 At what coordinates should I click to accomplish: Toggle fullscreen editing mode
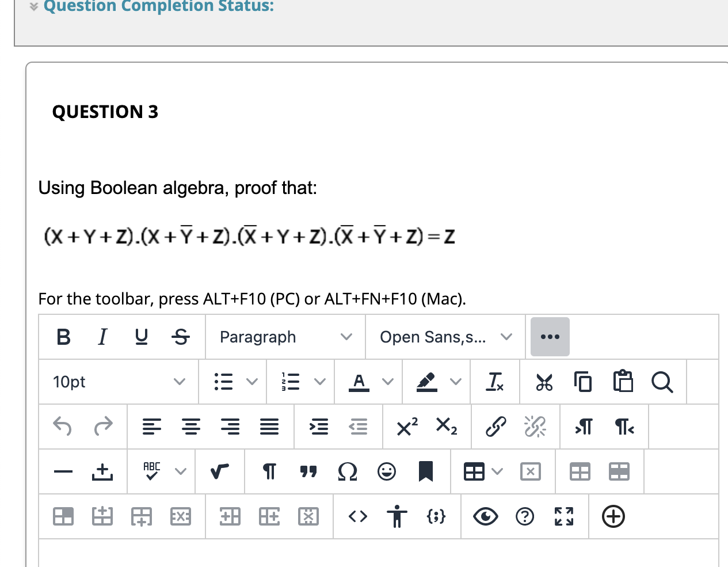564,516
